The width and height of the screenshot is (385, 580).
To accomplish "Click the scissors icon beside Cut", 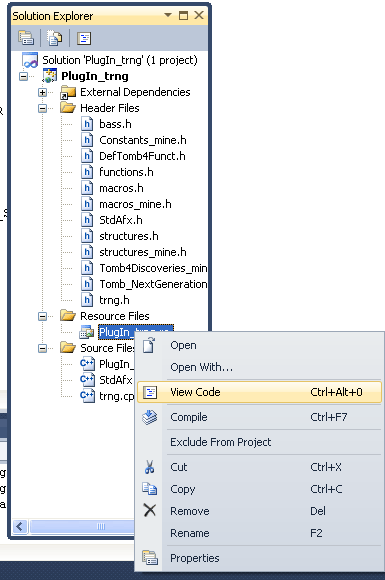I will point(149,467).
